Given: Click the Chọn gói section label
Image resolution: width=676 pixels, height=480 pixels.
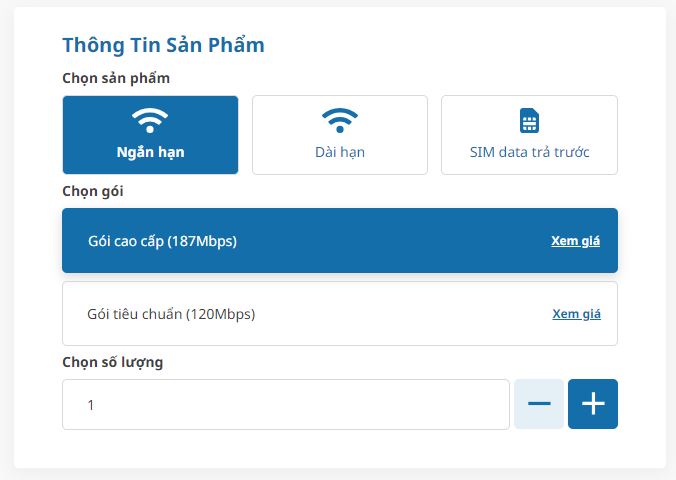Looking at the screenshot, I should point(93,191).
